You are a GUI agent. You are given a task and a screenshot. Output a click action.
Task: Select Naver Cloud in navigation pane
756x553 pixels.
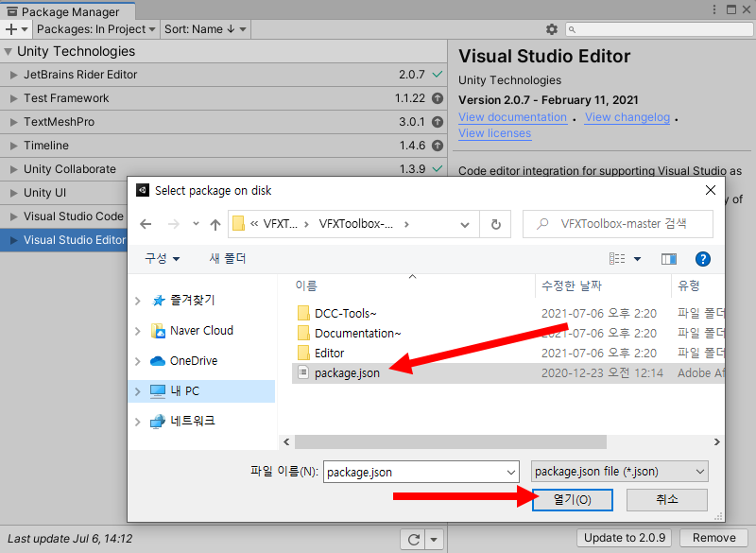201,331
